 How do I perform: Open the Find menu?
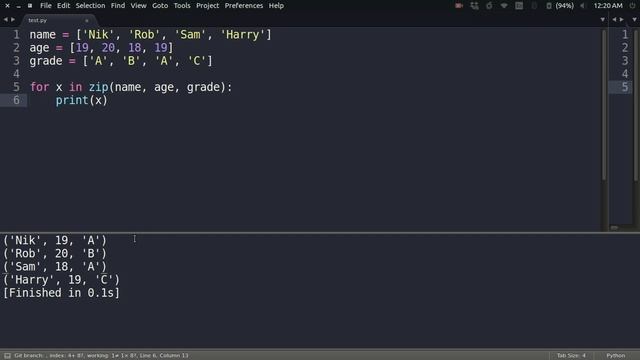click(x=118, y=6)
